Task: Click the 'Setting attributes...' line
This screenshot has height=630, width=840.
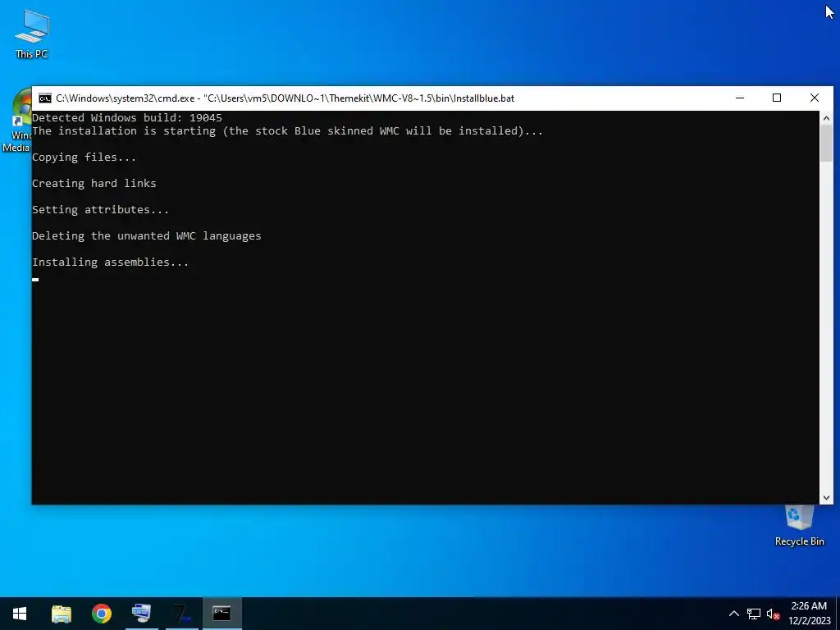Action: (100, 209)
